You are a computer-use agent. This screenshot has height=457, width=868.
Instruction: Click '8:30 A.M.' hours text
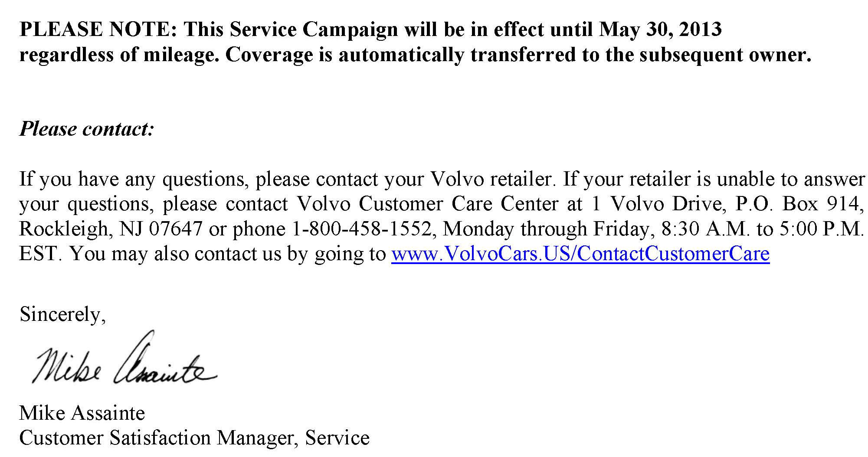point(705,228)
